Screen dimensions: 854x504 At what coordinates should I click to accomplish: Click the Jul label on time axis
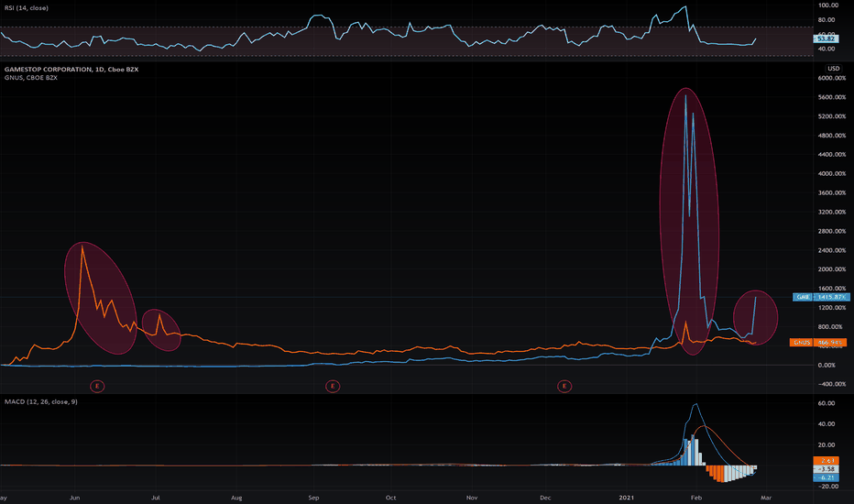[x=156, y=498]
